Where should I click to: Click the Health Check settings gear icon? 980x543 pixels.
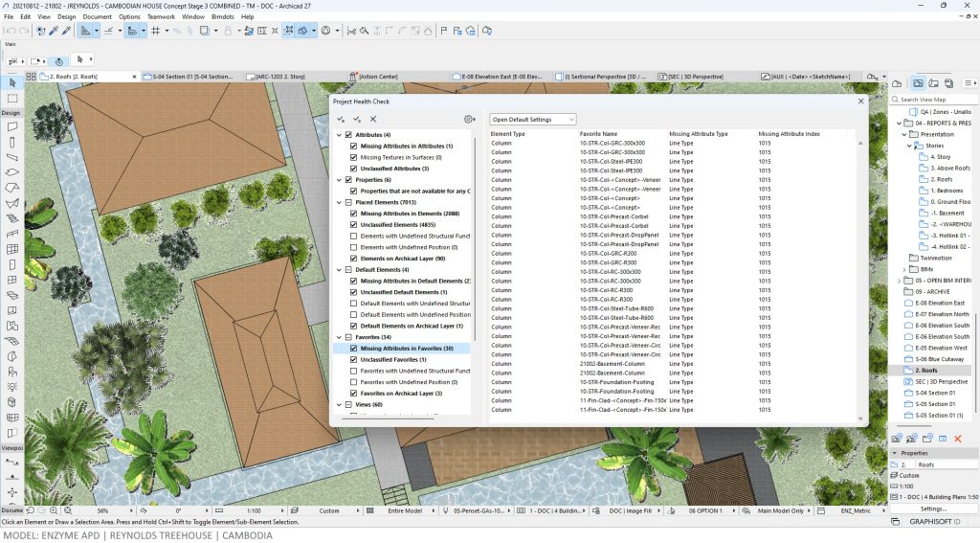(x=469, y=119)
